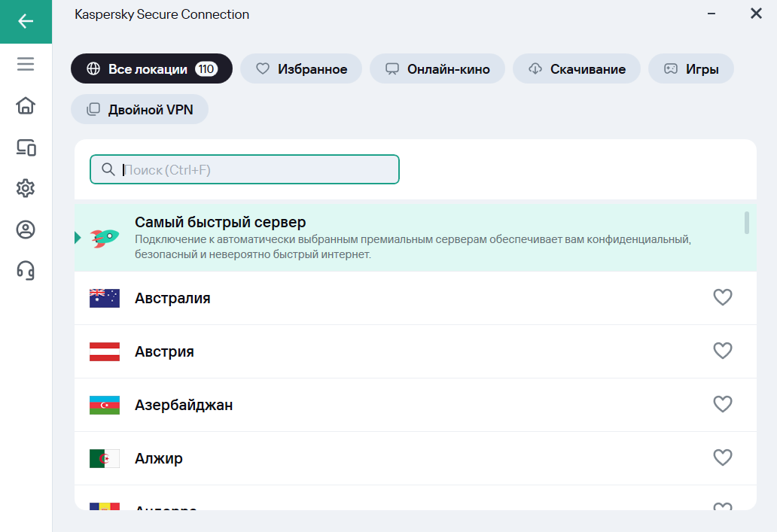
Task: Toggle favorite heart for Австрия
Action: (722, 351)
